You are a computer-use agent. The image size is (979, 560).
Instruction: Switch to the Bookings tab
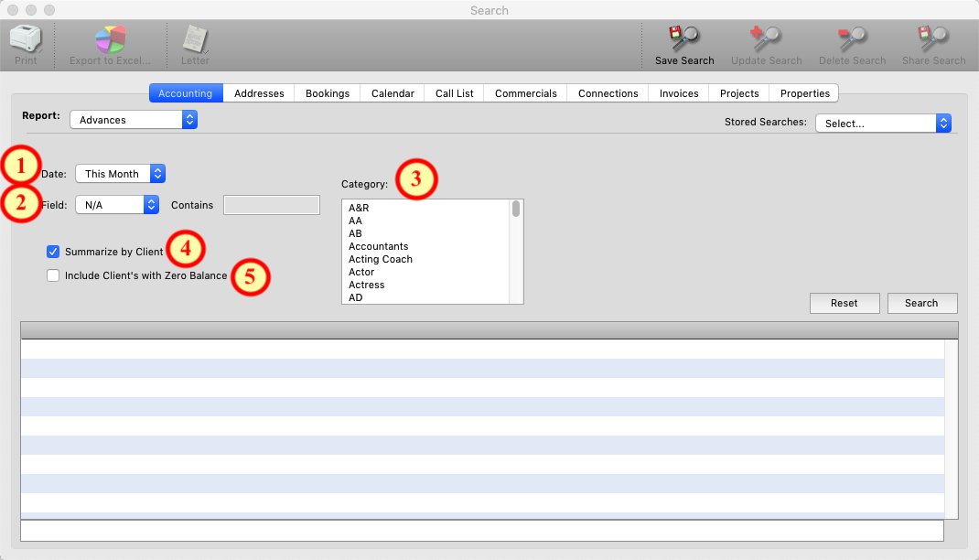pos(328,93)
